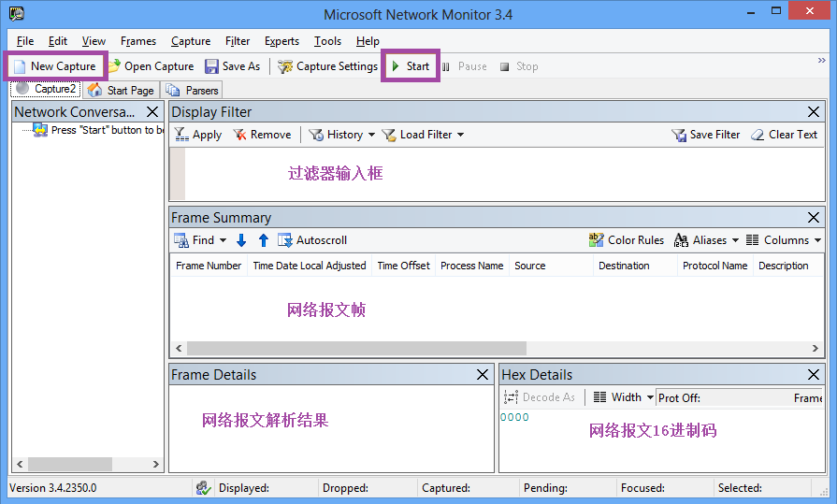Close the Hex Details panel
Image resolution: width=837 pixels, height=504 pixels.
pyautogui.click(x=814, y=375)
